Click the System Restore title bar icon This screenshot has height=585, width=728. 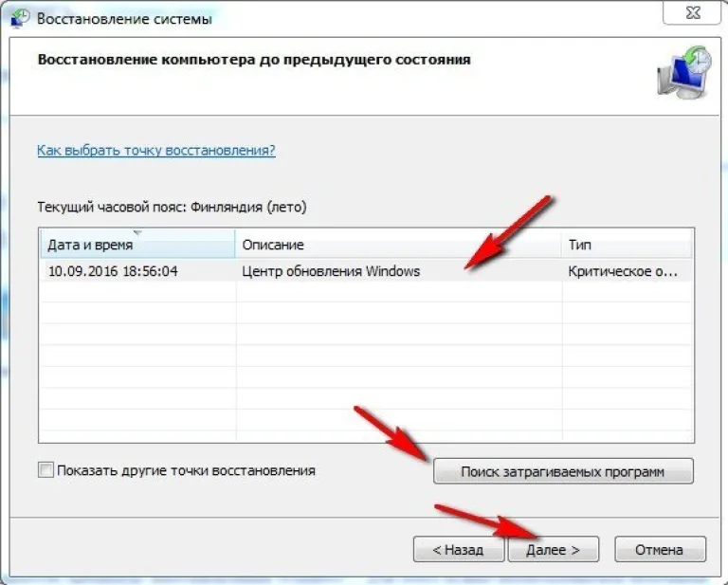20,19
